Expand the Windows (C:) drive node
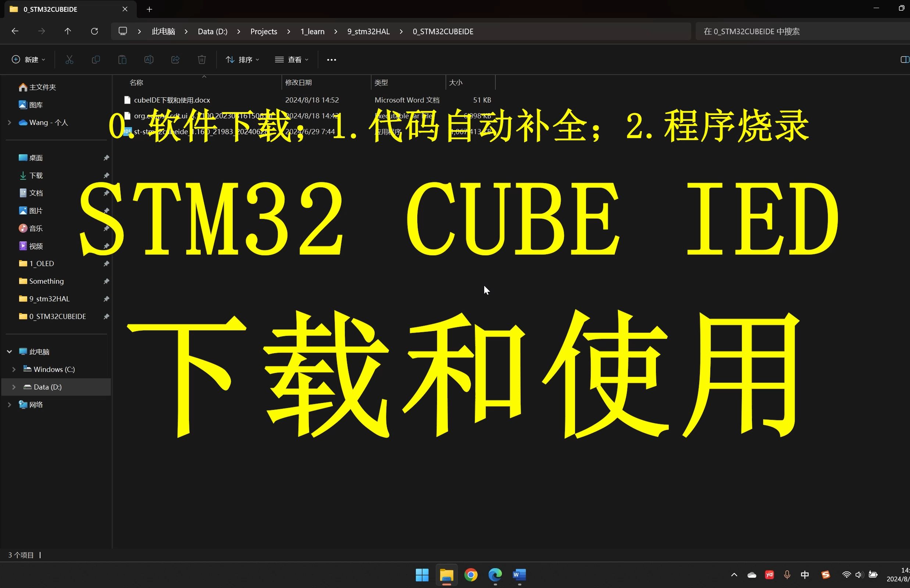This screenshot has width=910, height=588. (x=14, y=369)
